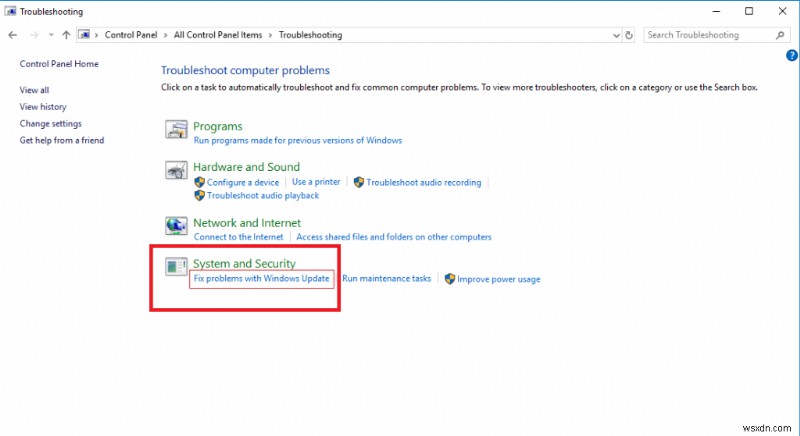Go forward using the forward arrow
The width and height of the screenshot is (800, 436).
[x=34, y=35]
